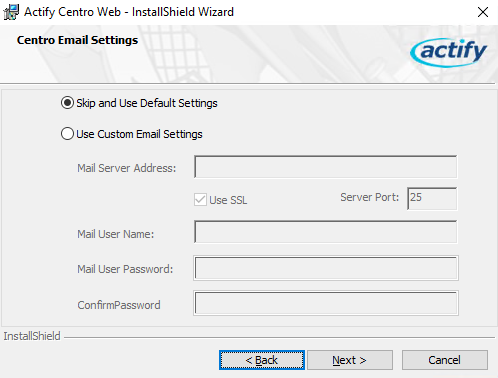Viewport: 498px width, 378px height.
Task: Click the ConfirmPassword input box
Action: pyautogui.click(x=326, y=303)
